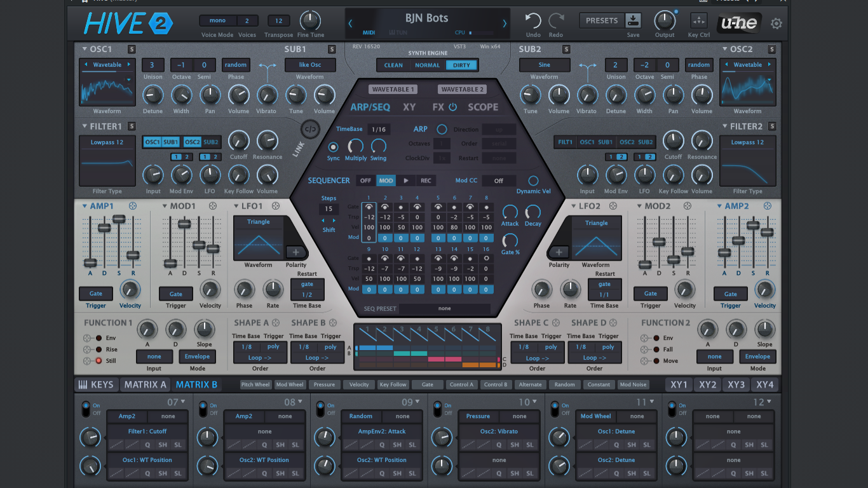Open the SEQ PRESET dropdown
This screenshot has width=868, height=488.
coord(444,309)
